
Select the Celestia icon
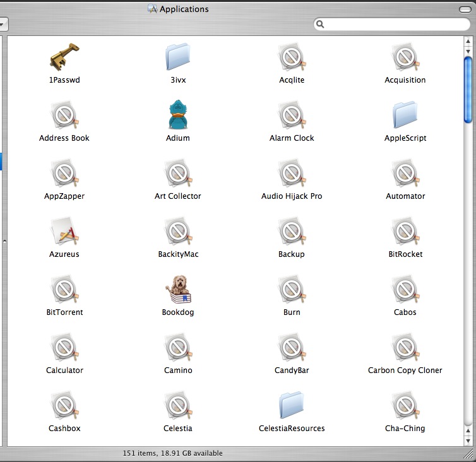click(178, 405)
